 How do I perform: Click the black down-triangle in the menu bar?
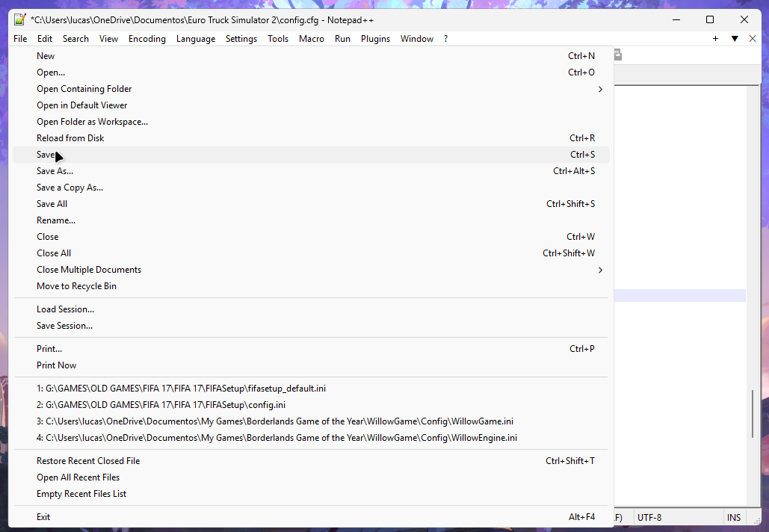[735, 39]
